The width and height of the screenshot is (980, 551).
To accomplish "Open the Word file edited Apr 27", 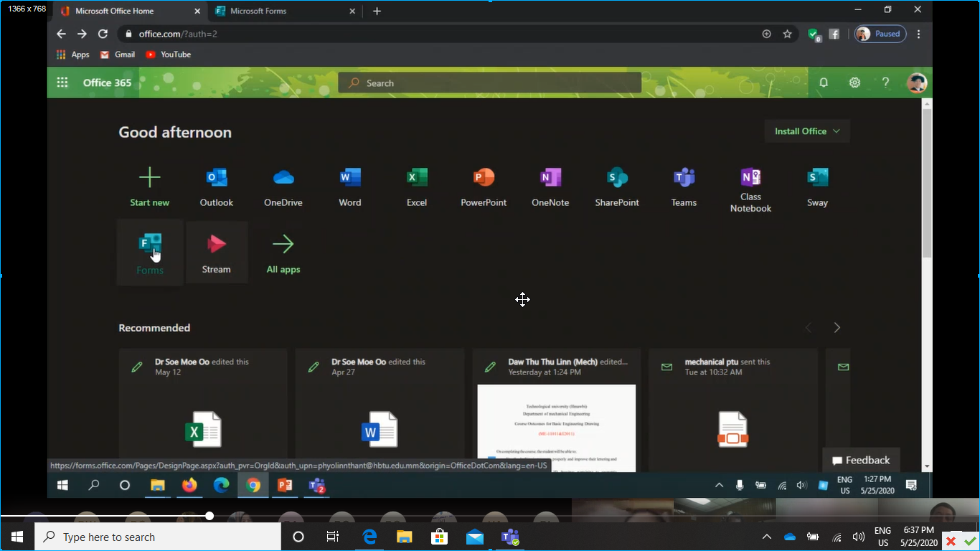I will [380, 409].
